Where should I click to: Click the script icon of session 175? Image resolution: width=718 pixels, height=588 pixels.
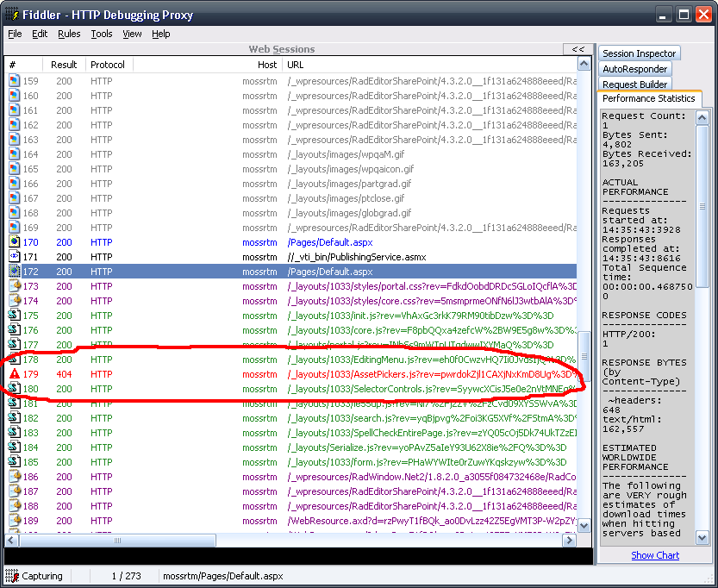click(15, 316)
